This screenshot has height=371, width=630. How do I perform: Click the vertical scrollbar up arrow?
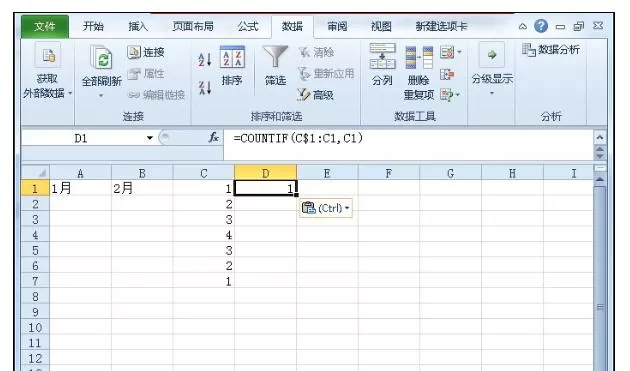600,179
